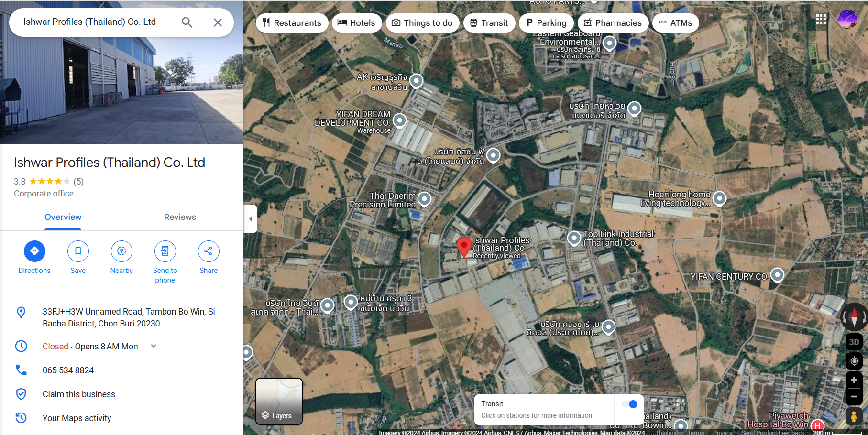Click the history icon beside Maps activity

pos(21,418)
